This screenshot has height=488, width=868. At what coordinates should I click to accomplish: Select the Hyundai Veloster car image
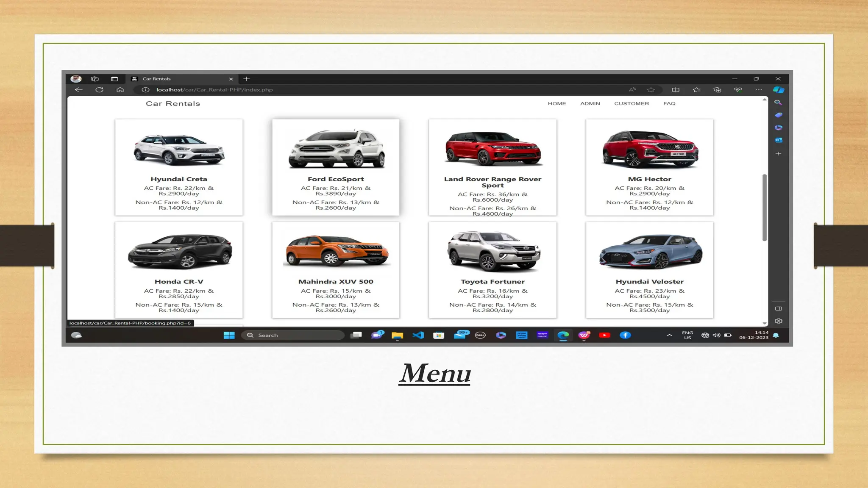(651, 252)
